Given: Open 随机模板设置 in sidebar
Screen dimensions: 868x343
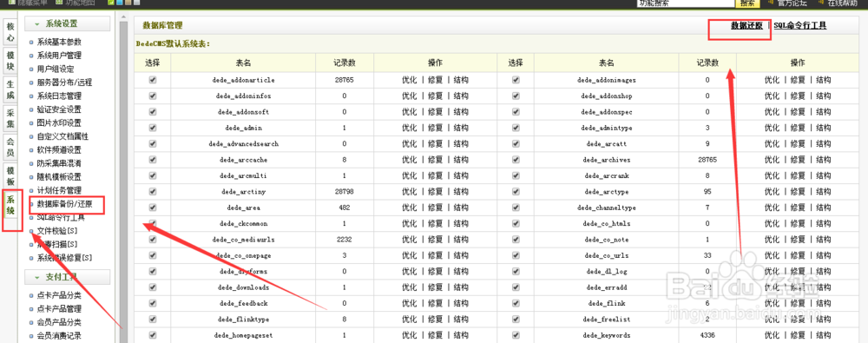Looking at the screenshot, I should [x=59, y=177].
